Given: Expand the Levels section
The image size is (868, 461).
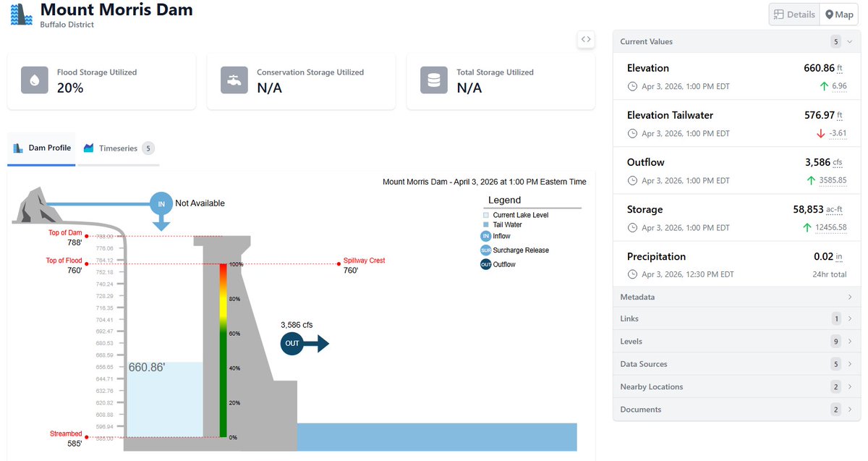Looking at the screenshot, I should click(x=736, y=342).
